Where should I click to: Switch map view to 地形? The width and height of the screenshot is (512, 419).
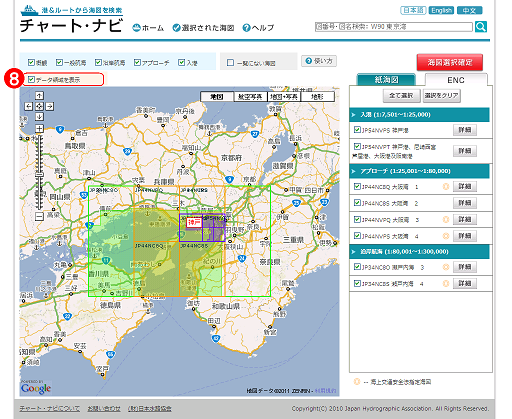[x=317, y=97]
